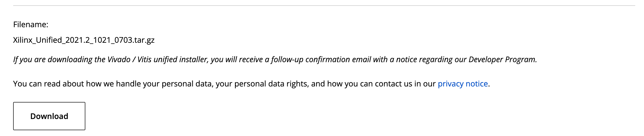Screen dimensions: 644x136
Task: Click the ".tar.gz" extension of the filename
Action: [x=144, y=40]
